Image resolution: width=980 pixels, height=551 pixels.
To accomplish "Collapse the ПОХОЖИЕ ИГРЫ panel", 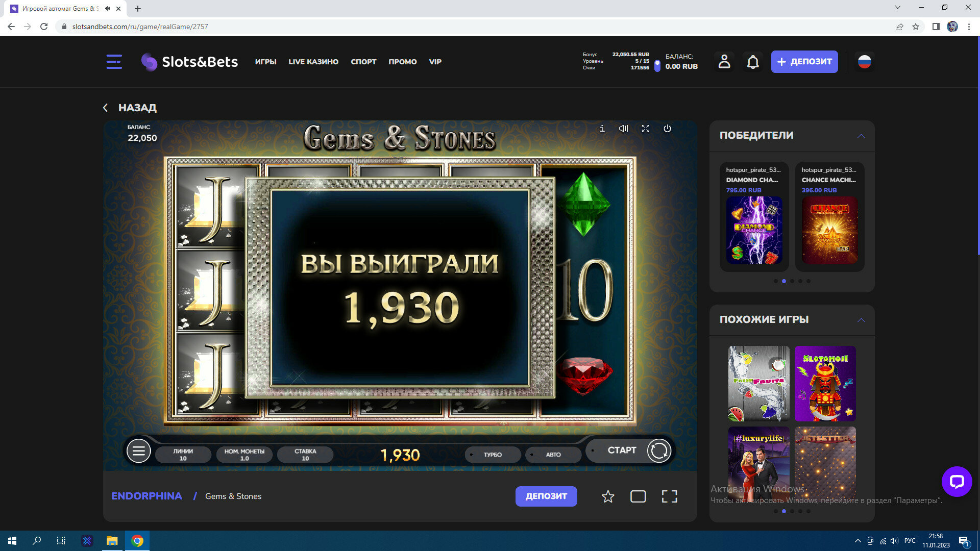I will click(x=861, y=320).
